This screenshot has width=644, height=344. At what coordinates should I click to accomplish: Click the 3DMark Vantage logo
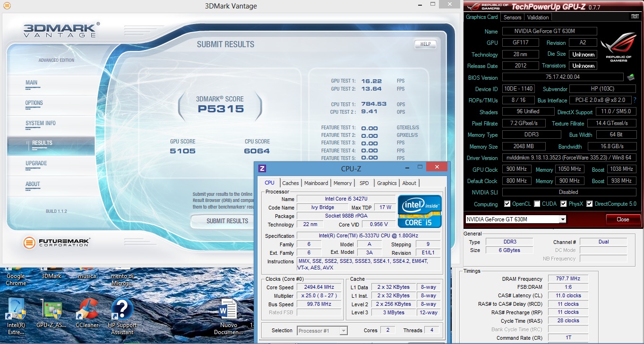point(61,30)
